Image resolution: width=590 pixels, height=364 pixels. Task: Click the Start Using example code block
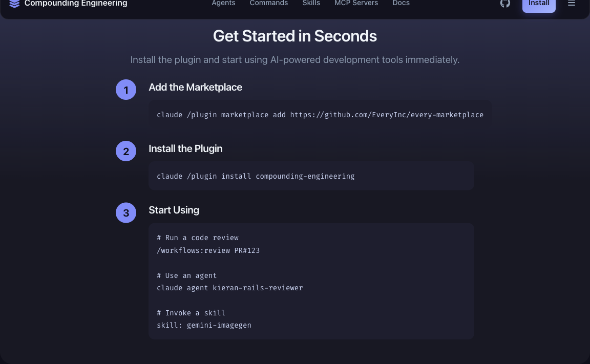coord(311,281)
